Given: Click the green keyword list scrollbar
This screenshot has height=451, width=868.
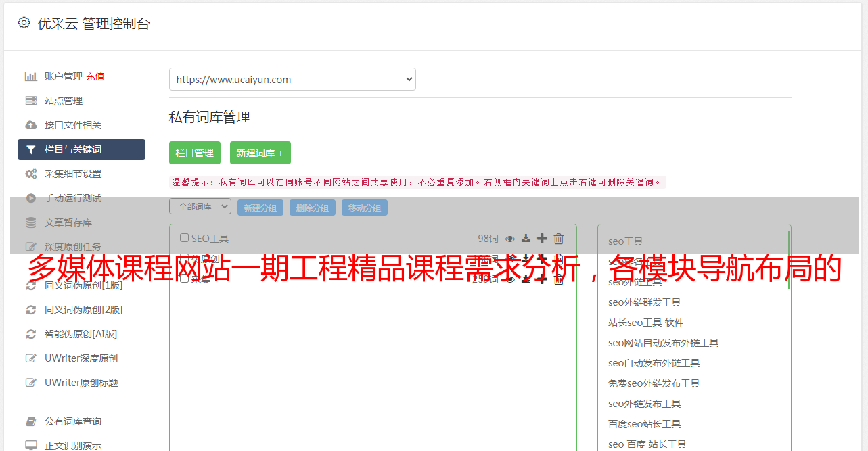Looking at the screenshot, I should (789, 260).
